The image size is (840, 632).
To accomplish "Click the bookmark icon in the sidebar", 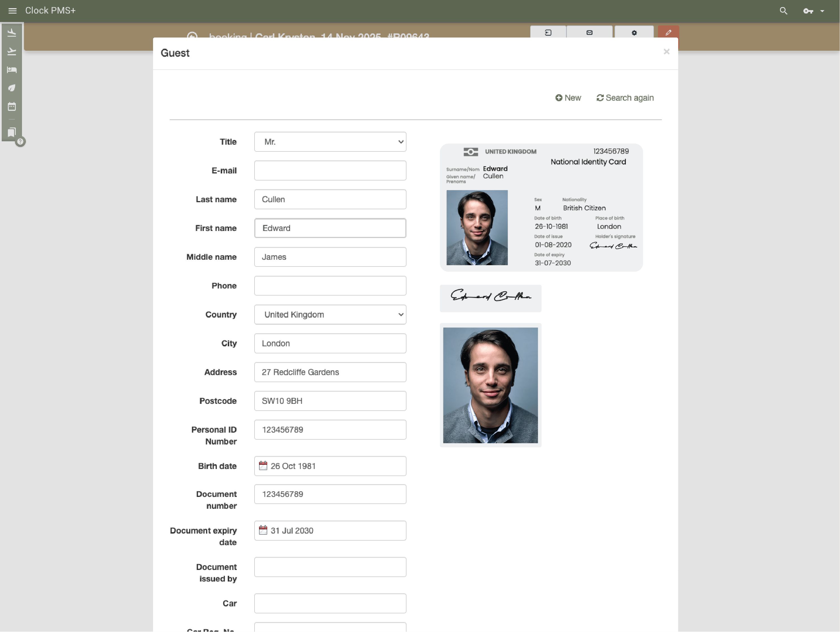I will pos(11,133).
